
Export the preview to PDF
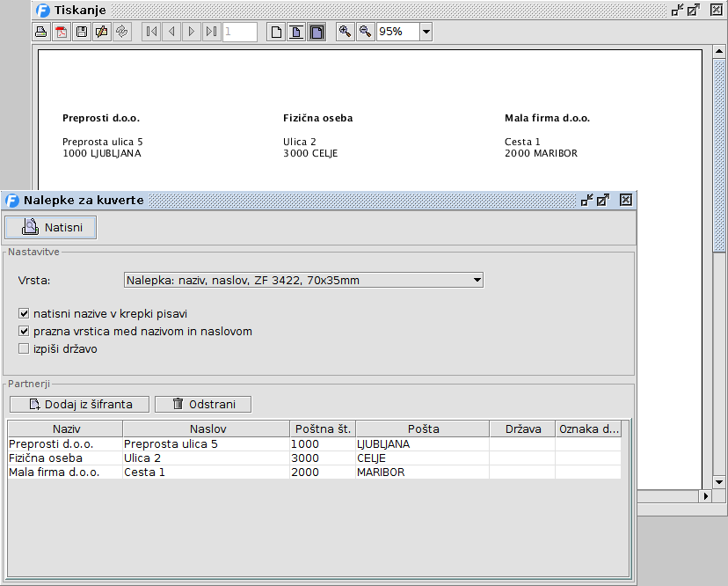point(62,32)
